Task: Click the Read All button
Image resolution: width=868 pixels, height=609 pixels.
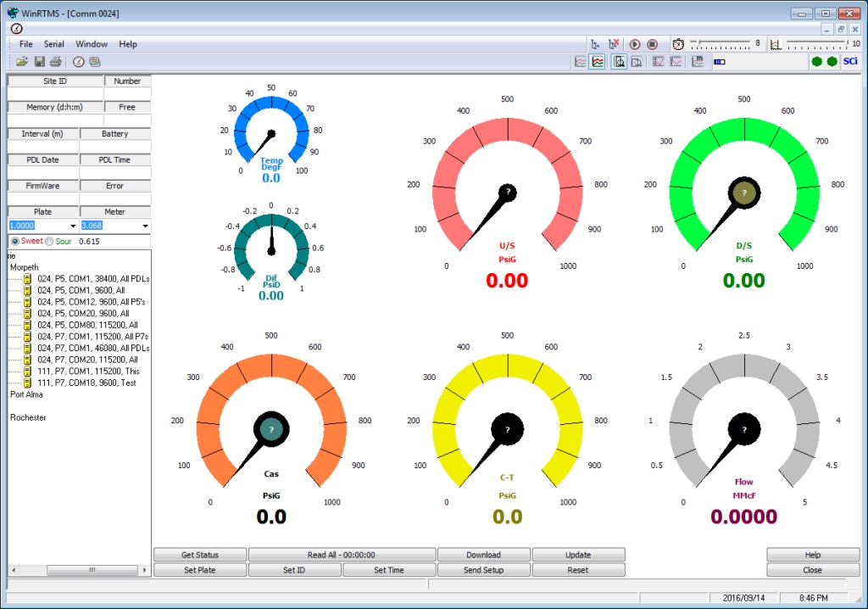Action: pyautogui.click(x=342, y=555)
